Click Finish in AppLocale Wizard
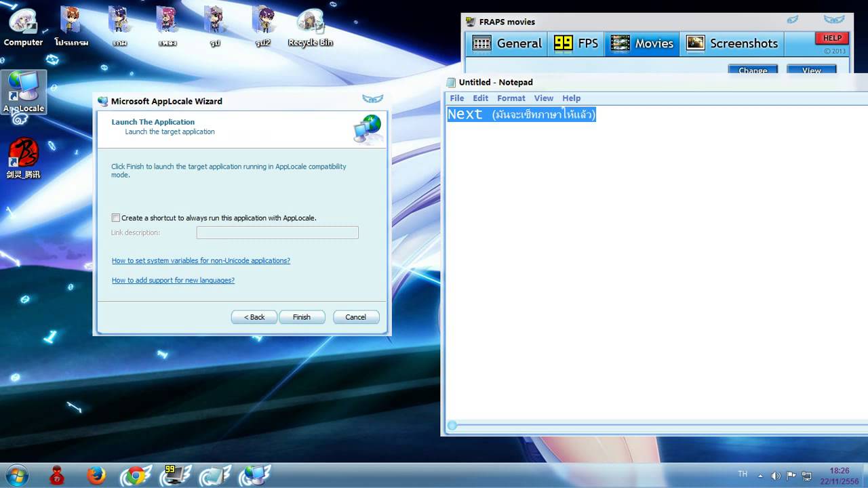The image size is (868, 488). [x=302, y=317]
